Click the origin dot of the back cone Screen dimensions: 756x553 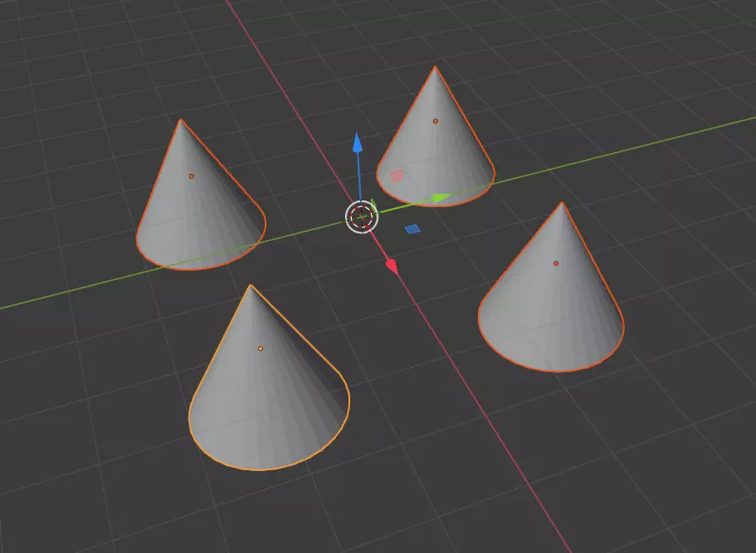click(436, 121)
